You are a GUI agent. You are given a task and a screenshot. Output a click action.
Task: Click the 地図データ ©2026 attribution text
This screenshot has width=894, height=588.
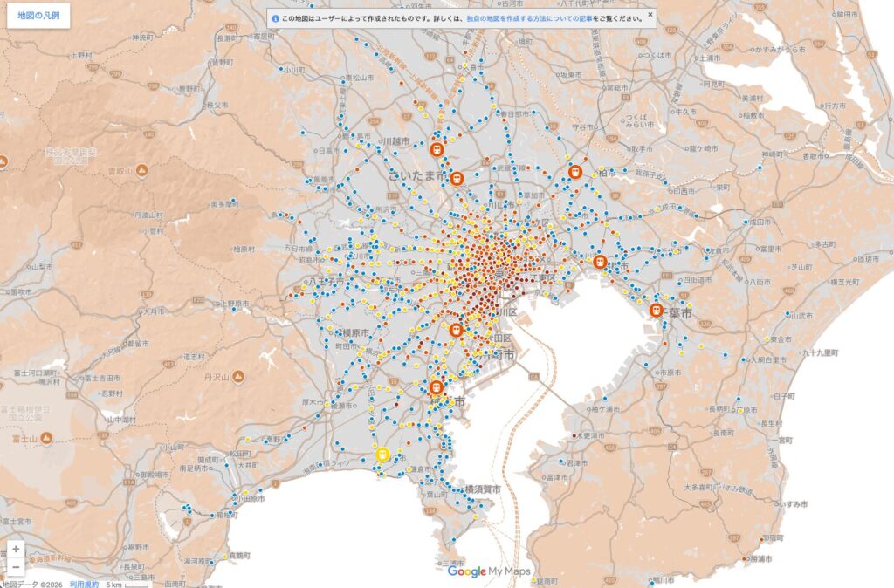pyautogui.click(x=32, y=583)
